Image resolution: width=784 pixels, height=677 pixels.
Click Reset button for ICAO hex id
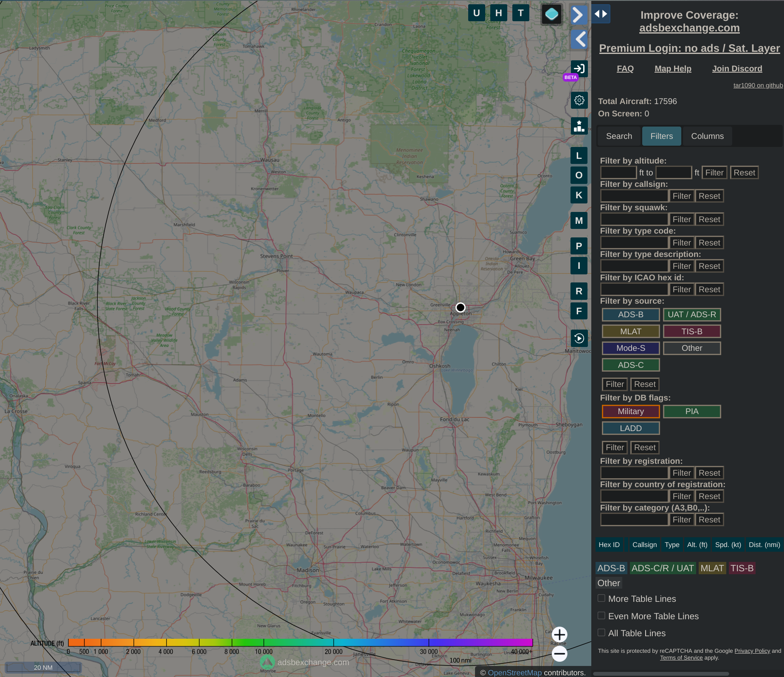point(709,289)
